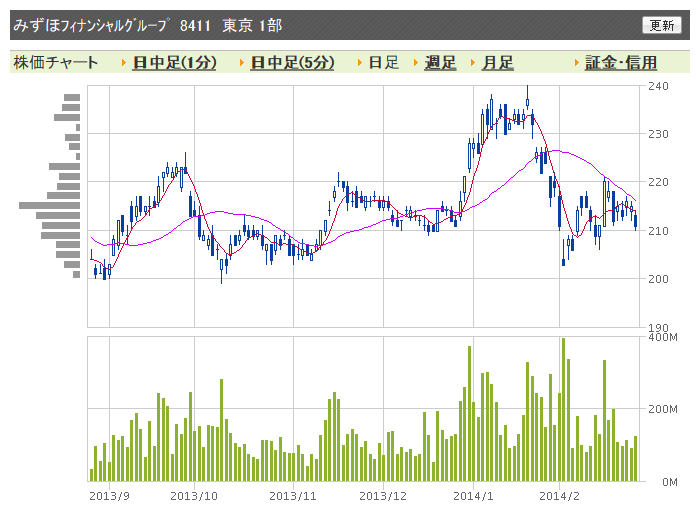Open the 証金･信用 margin page
Viewport: 696px width, 518px height.
tap(621, 63)
